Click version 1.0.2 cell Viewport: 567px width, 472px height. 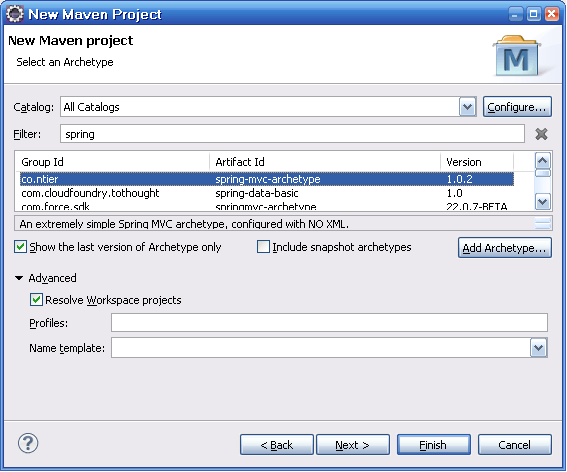459,179
